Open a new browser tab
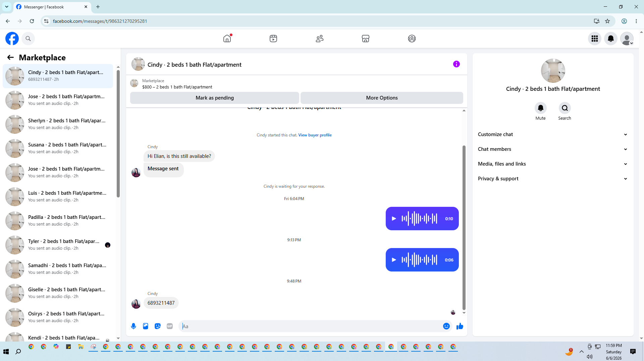The image size is (644, 361). click(x=98, y=7)
